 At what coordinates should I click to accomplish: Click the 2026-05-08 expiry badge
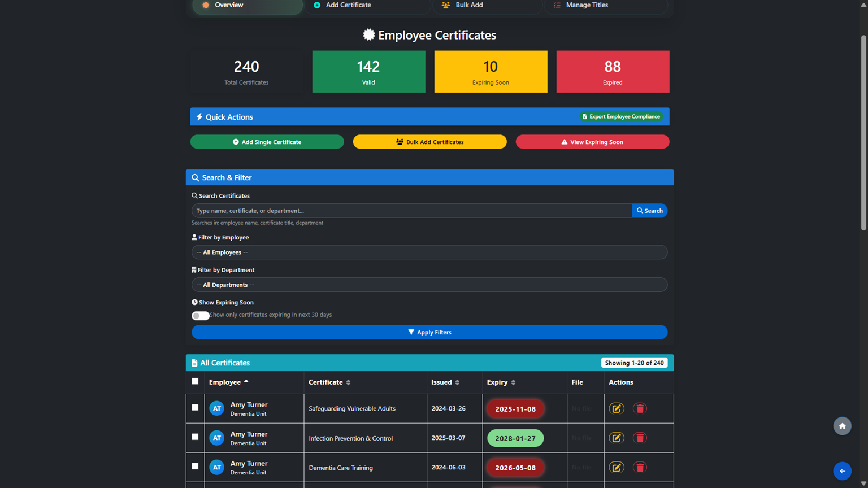515,468
